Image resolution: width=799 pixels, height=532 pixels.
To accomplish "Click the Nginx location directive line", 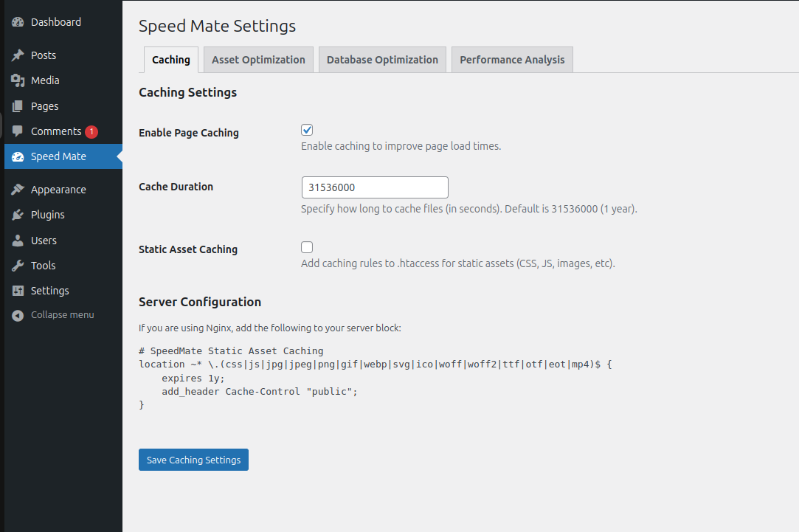I will [375, 365].
